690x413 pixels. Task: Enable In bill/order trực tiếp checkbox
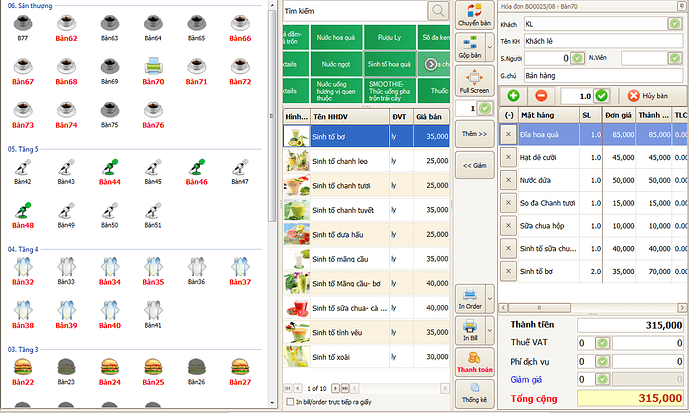pos(290,402)
